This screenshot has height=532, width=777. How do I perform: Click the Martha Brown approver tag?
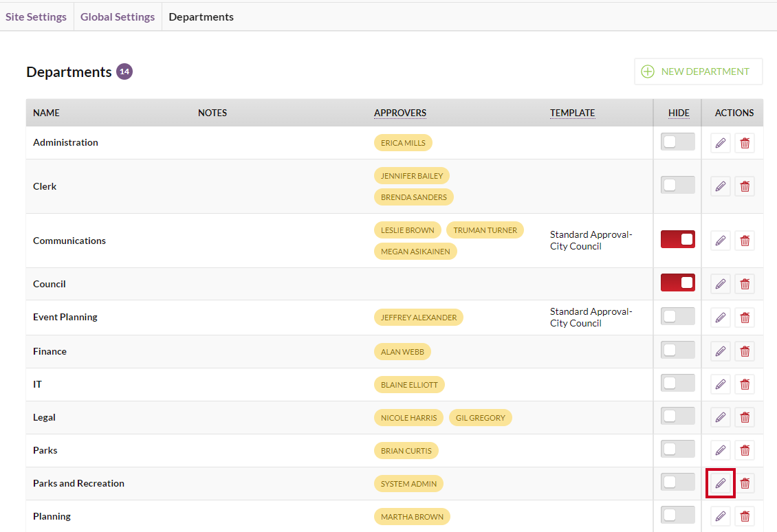[x=413, y=517]
